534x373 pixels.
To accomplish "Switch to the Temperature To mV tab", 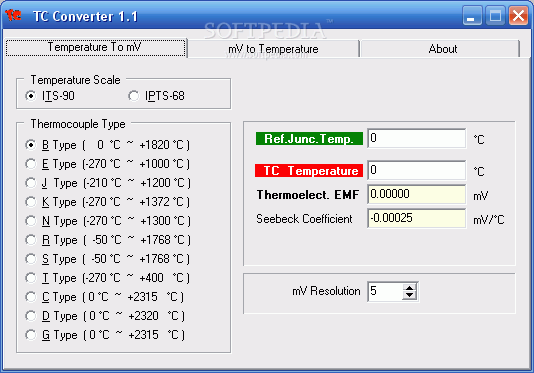I will (x=96, y=48).
